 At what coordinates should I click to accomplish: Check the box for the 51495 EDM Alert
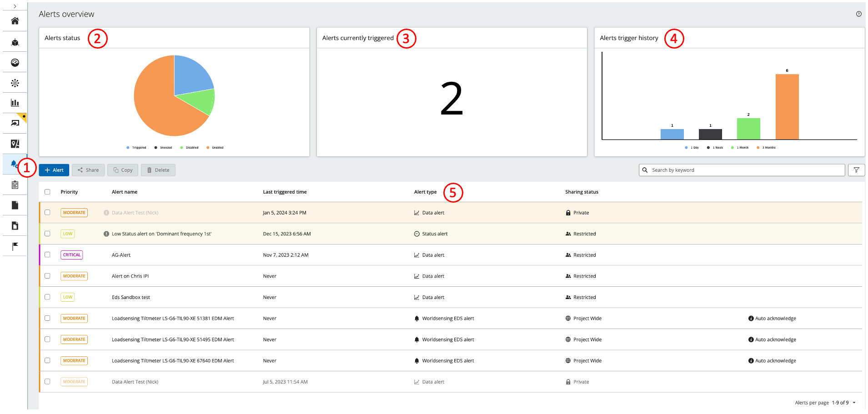click(x=47, y=339)
